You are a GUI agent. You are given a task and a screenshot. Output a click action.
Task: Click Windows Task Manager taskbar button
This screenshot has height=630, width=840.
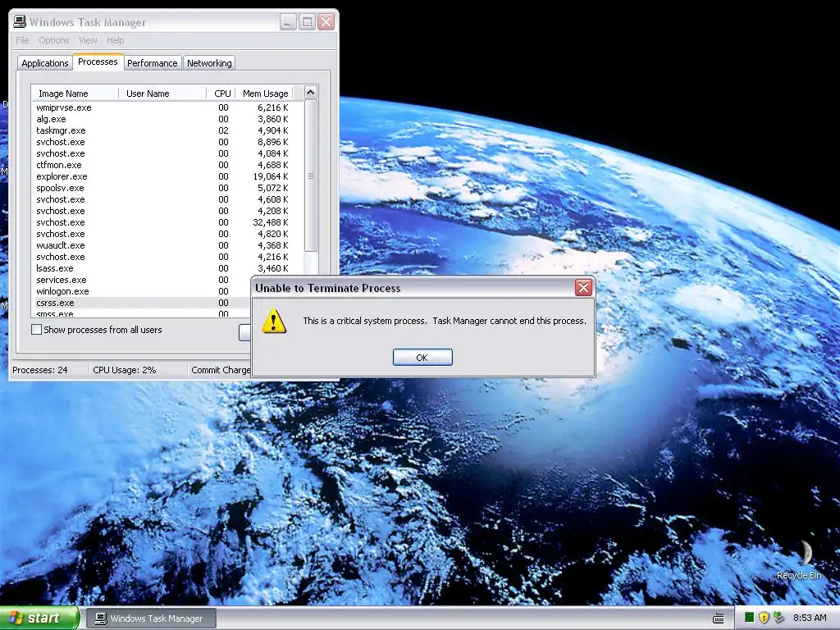(152, 619)
